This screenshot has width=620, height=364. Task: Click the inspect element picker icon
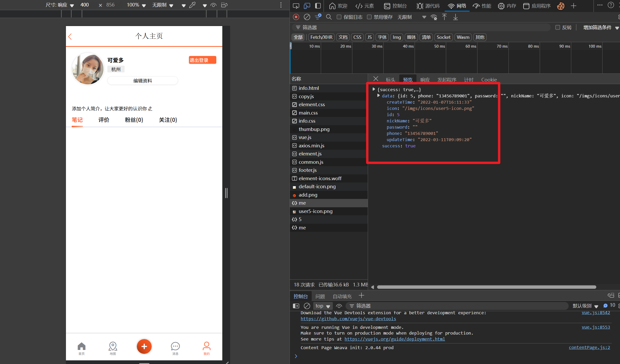point(296,6)
